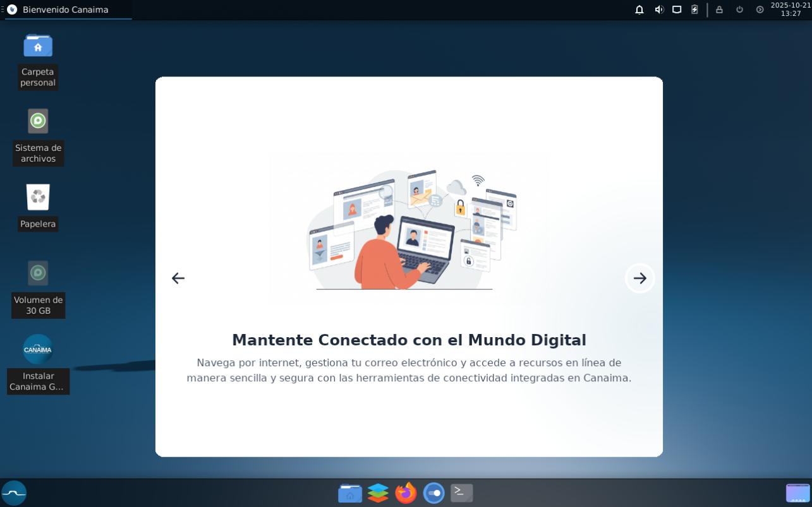The height and width of the screenshot is (507, 812).
Task: Open Carpeta personal desktop icon
Action: (x=38, y=46)
